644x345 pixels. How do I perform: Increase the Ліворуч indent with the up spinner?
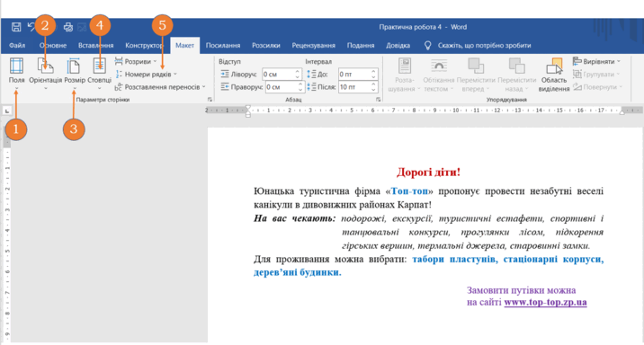pyautogui.click(x=298, y=72)
